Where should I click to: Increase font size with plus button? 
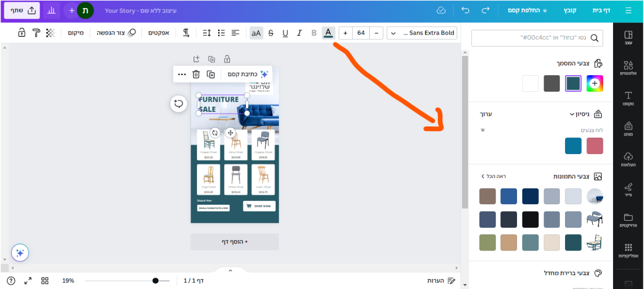pyautogui.click(x=345, y=33)
